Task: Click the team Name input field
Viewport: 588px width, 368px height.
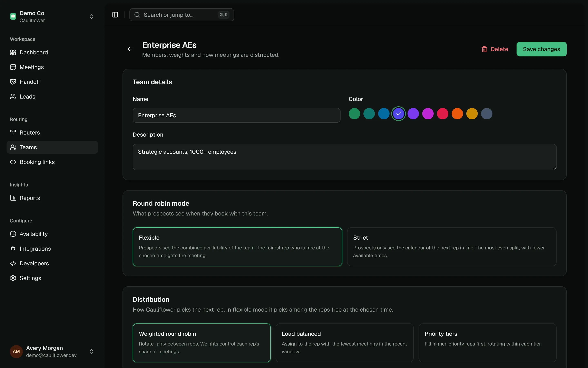Action: pyautogui.click(x=236, y=115)
